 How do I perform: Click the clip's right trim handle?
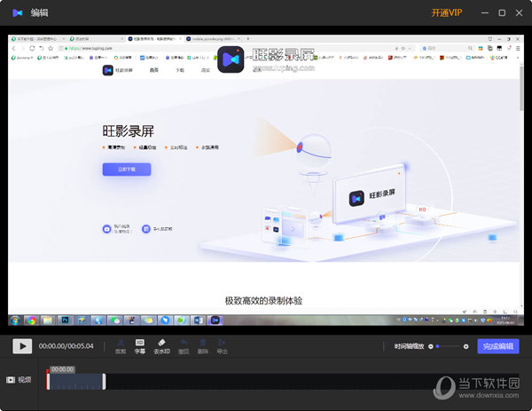pos(104,382)
